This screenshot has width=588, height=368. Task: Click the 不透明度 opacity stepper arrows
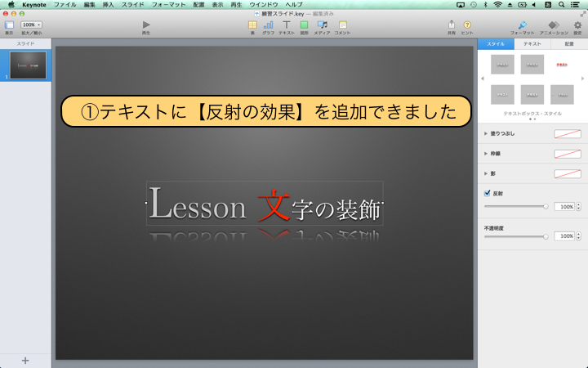[x=579, y=236]
